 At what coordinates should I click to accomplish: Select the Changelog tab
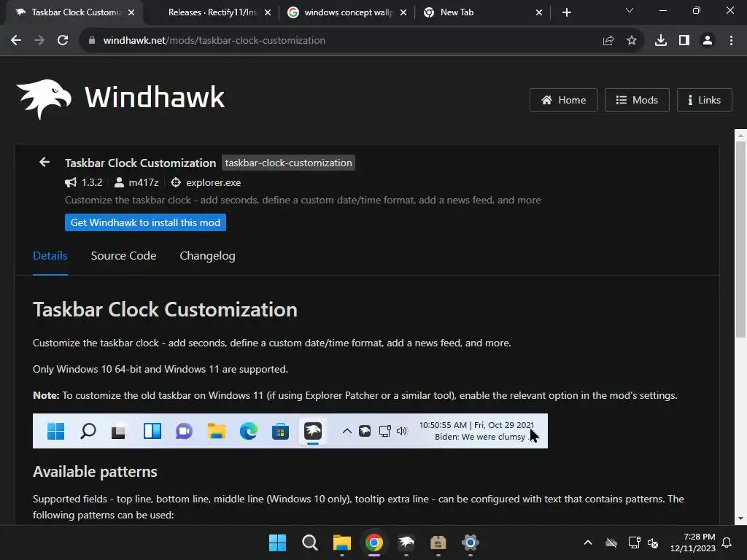(x=207, y=256)
